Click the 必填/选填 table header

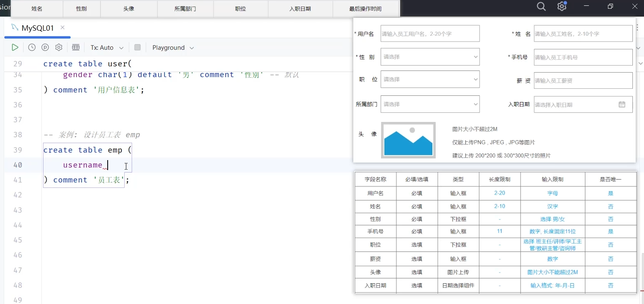pyautogui.click(x=417, y=180)
